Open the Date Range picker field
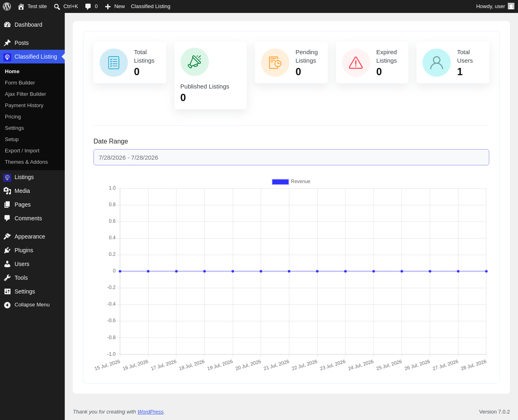518x420 pixels. click(x=291, y=157)
